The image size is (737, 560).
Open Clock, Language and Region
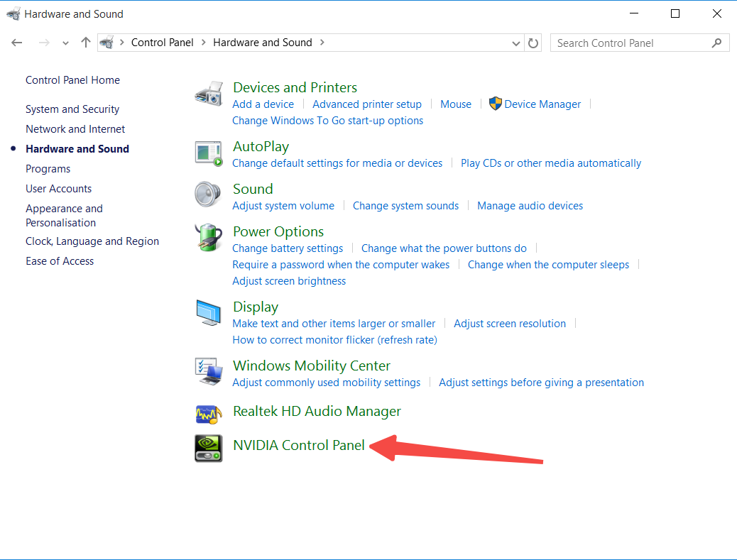pyautogui.click(x=92, y=241)
